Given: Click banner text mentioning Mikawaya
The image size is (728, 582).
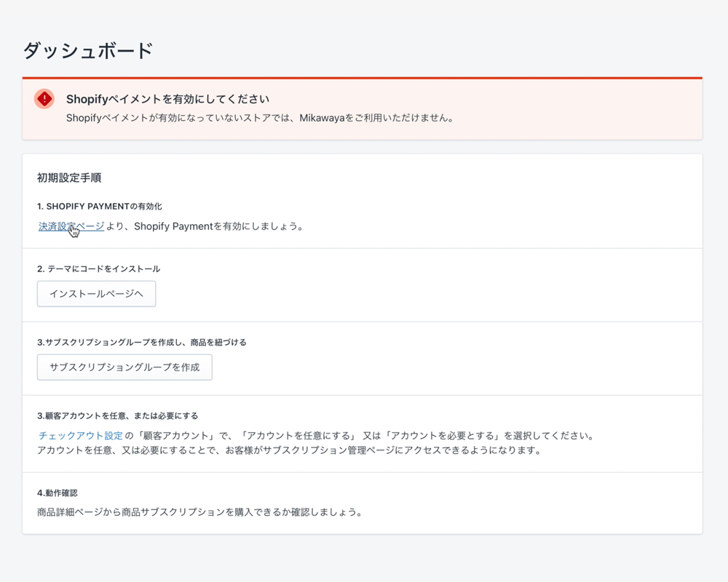Looking at the screenshot, I should coord(260,118).
